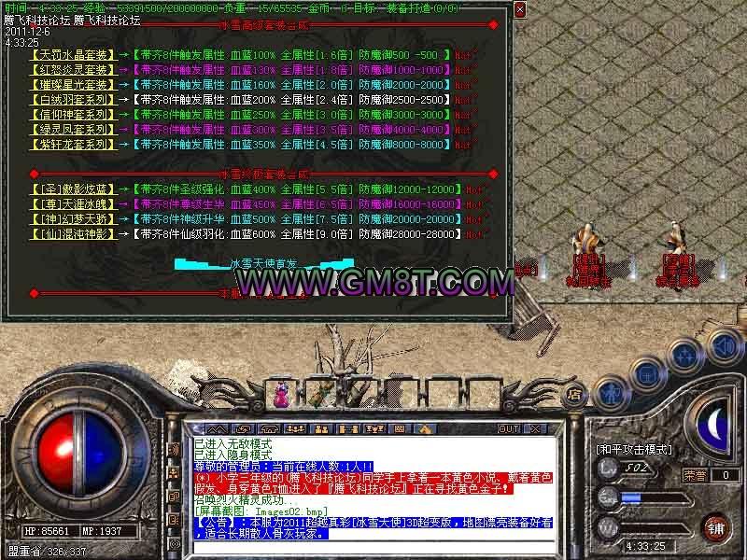Viewport: 747px width, 560px height.
Task: Click the Exp badge icon
Action: point(609,498)
